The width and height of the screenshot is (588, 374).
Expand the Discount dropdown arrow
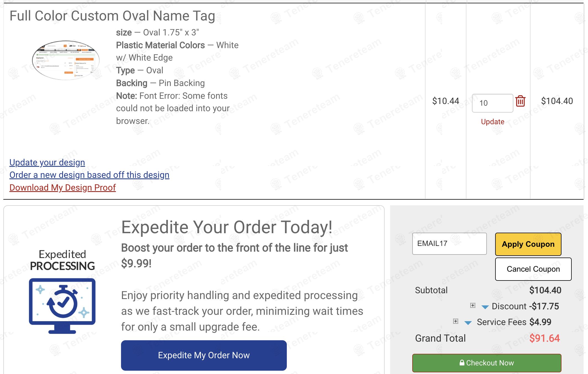pos(485,307)
